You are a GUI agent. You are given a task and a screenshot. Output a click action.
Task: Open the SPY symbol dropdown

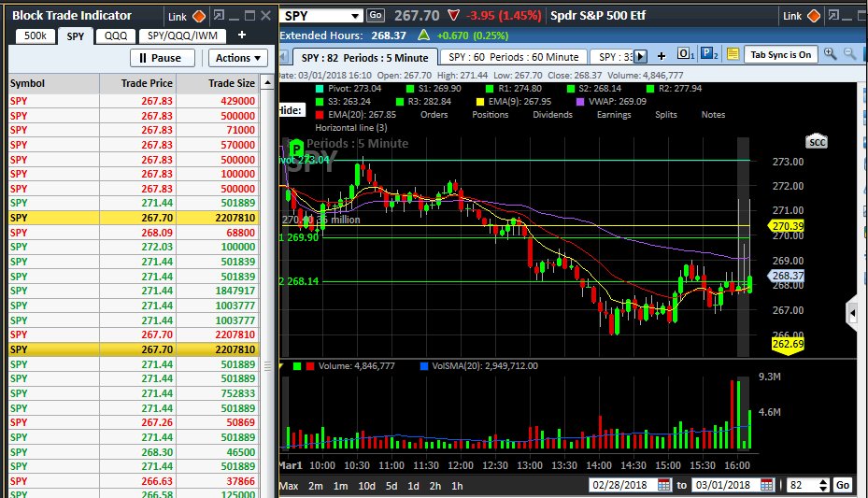point(355,17)
